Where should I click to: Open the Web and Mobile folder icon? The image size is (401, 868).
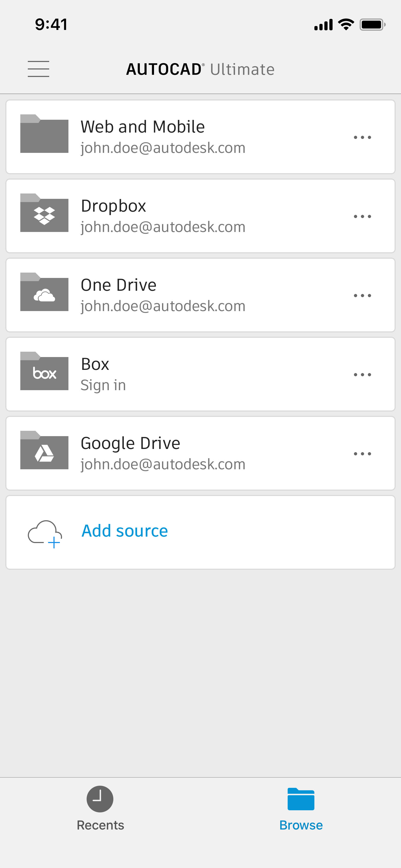(44, 134)
